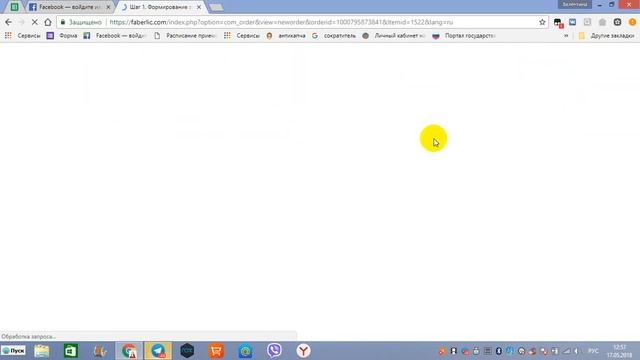Open the green Store app on taskbar
640x360 pixels.
point(71,351)
